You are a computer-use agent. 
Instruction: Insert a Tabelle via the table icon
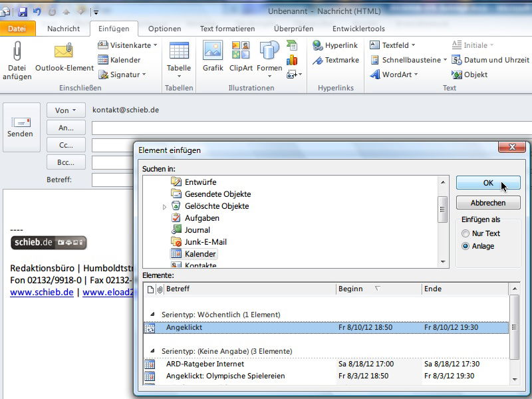pos(179,51)
